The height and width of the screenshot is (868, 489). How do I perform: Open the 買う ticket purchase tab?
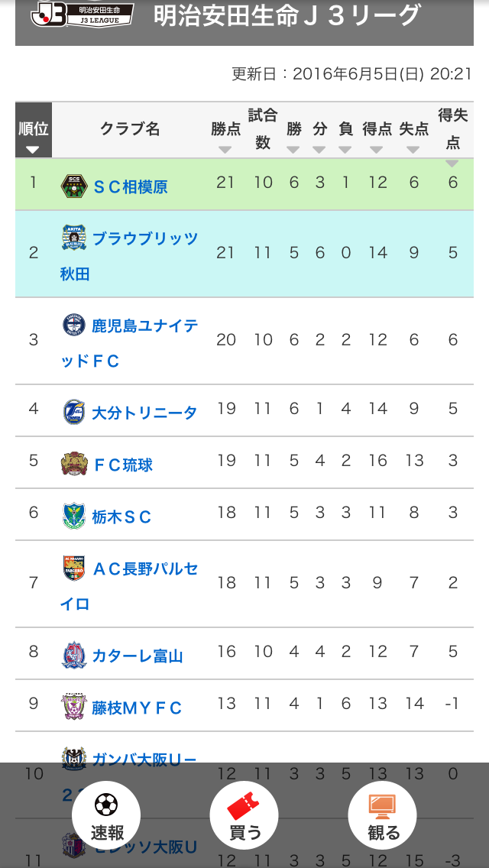(x=244, y=815)
